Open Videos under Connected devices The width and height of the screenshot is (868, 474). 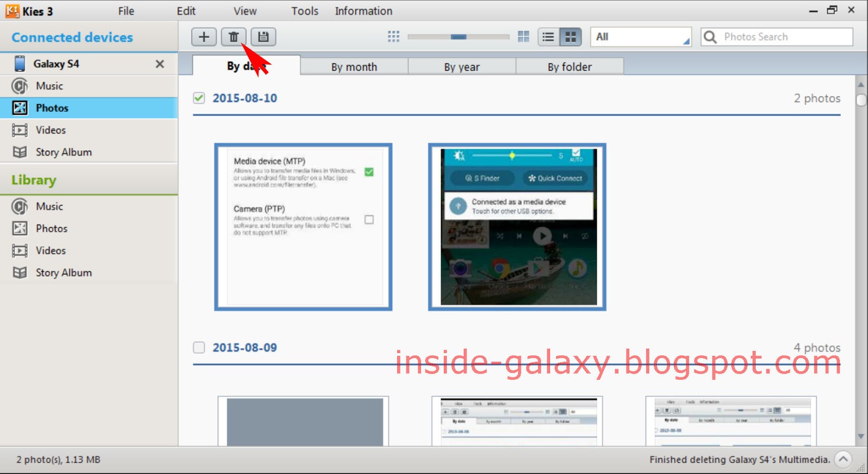click(x=89, y=130)
